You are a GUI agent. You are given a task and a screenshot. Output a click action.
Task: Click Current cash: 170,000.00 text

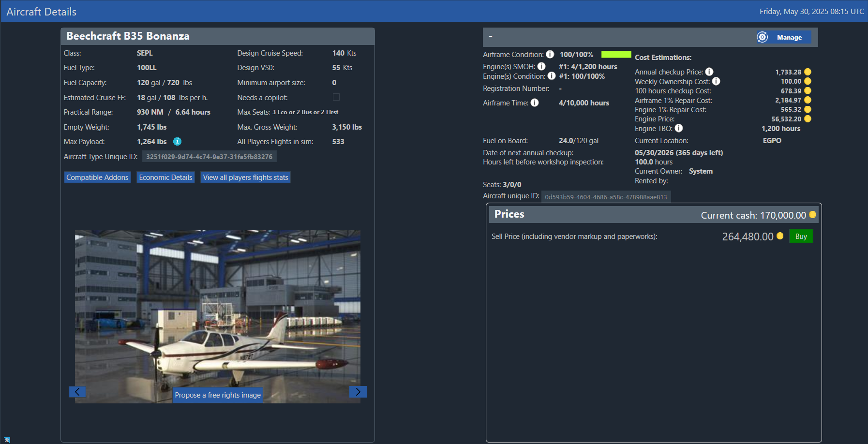(x=753, y=215)
